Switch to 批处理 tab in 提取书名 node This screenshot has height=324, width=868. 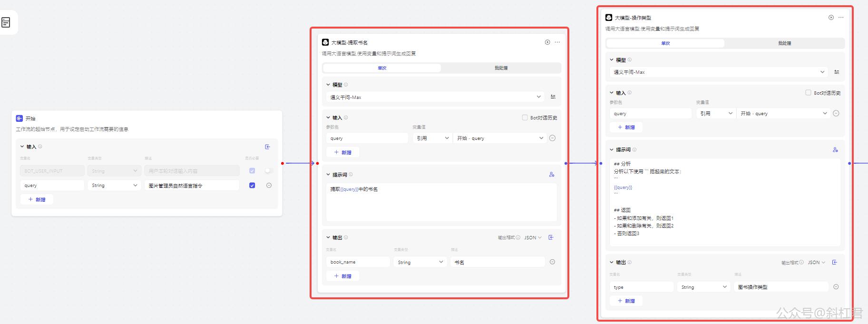501,68
